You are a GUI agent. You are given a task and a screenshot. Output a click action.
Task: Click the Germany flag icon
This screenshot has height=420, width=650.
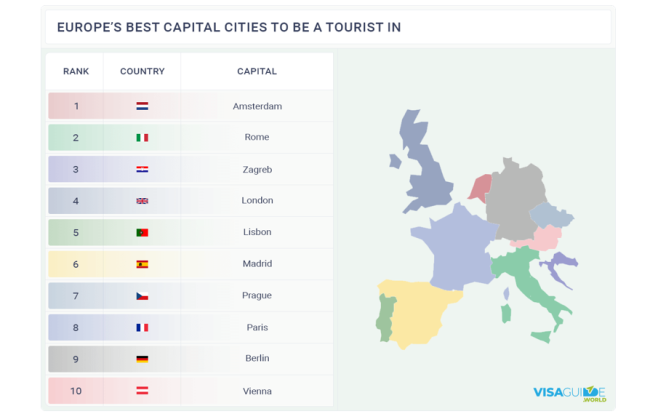(142, 359)
